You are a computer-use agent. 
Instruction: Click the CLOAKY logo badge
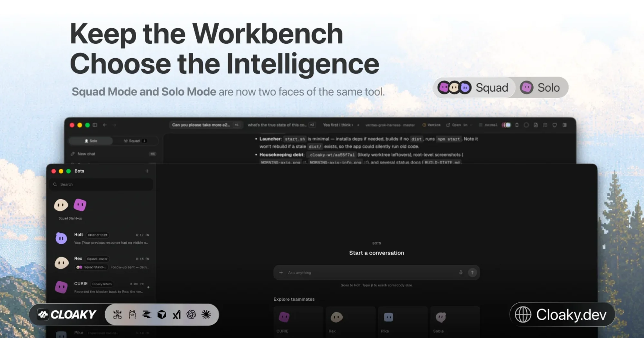(x=67, y=315)
